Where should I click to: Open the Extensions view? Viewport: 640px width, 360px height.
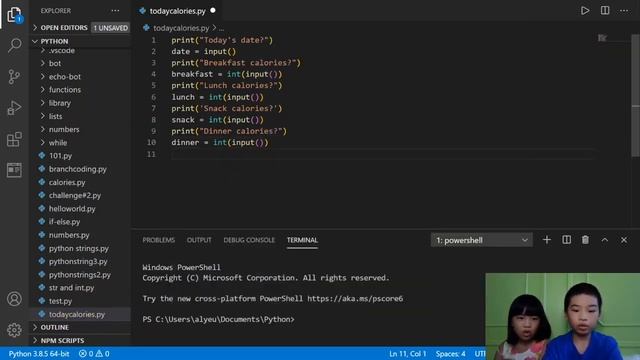pos(14,139)
